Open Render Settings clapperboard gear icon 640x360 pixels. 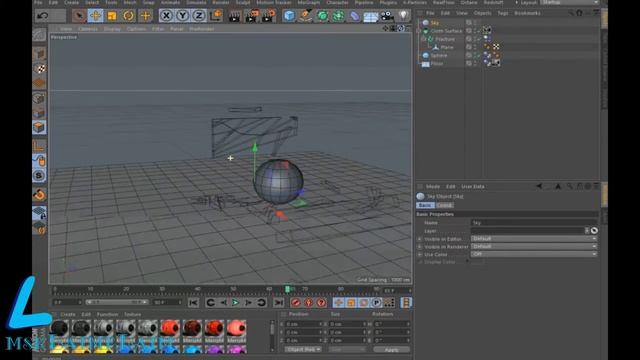269,16
